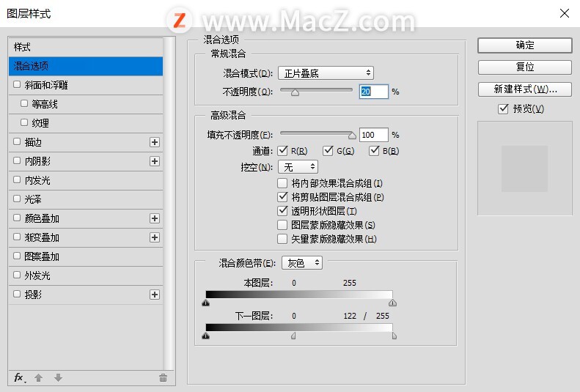Viewport: 580px width, 392px height.
Task: Open 混合颜色带 dropdown showing 灰色
Action: coord(302,263)
